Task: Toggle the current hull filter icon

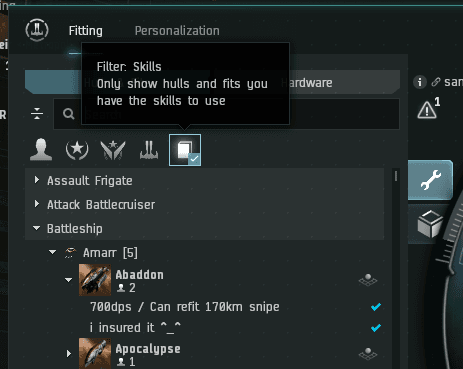Action: point(149,150)
